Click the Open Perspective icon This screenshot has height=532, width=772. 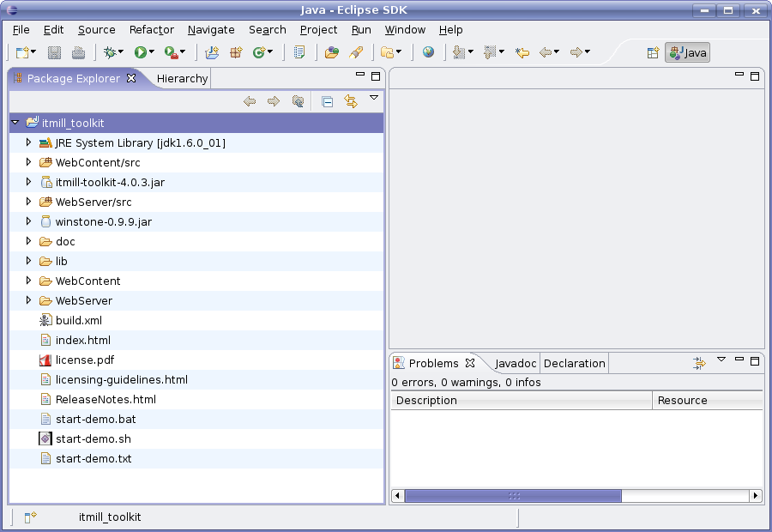651,52
